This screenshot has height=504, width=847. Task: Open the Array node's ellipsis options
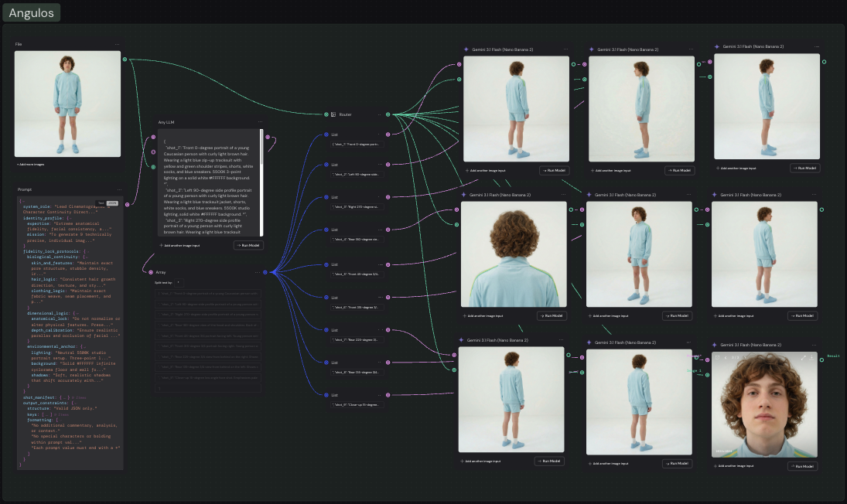[257, 272]
